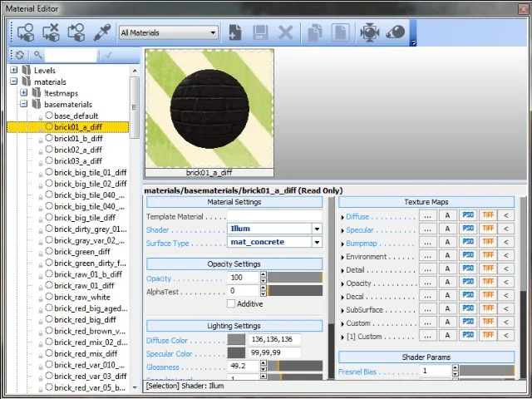Select brick_green_diff material
532x399 pixels.
pyautogui.click(x=81, y=251)
